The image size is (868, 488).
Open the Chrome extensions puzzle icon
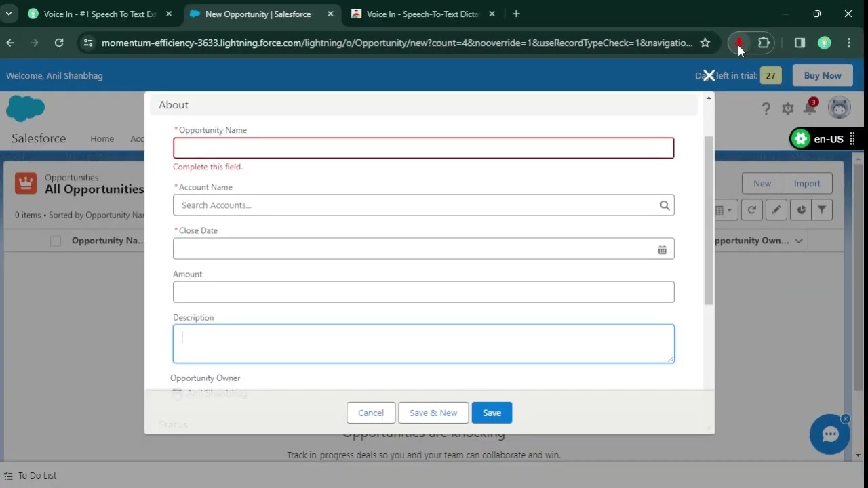coord(764,43)
